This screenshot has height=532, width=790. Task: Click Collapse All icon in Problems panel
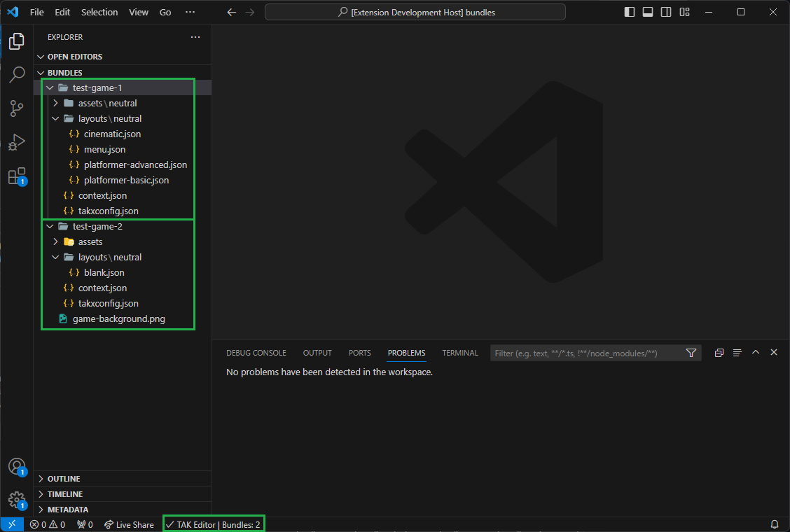719,353
